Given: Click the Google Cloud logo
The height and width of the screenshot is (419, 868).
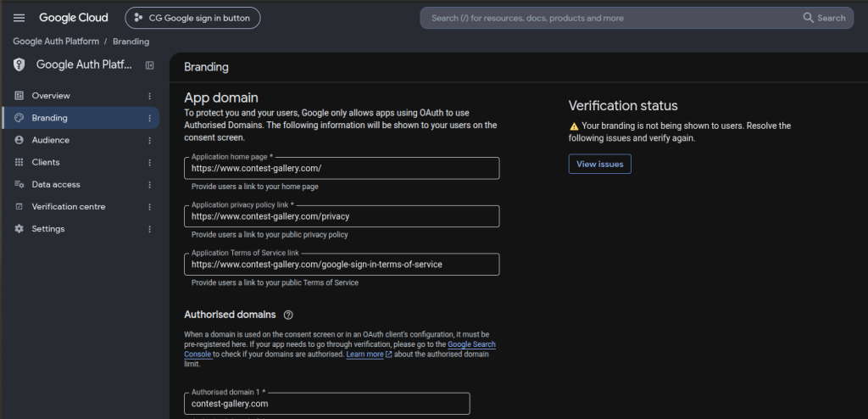Looking at the screenshot, I should tap(73, 18).
